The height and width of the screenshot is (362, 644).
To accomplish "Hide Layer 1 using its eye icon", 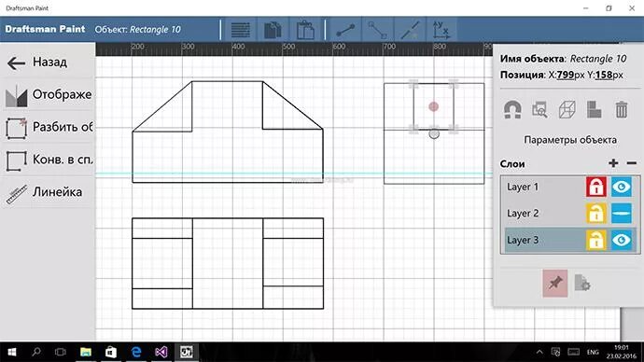I will pos(622,187).
